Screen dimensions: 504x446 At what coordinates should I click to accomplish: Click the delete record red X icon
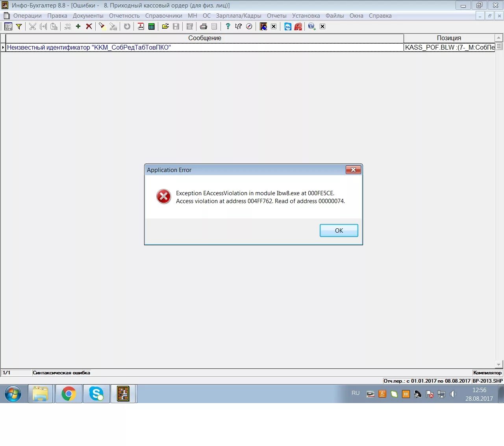click(89, 26)
